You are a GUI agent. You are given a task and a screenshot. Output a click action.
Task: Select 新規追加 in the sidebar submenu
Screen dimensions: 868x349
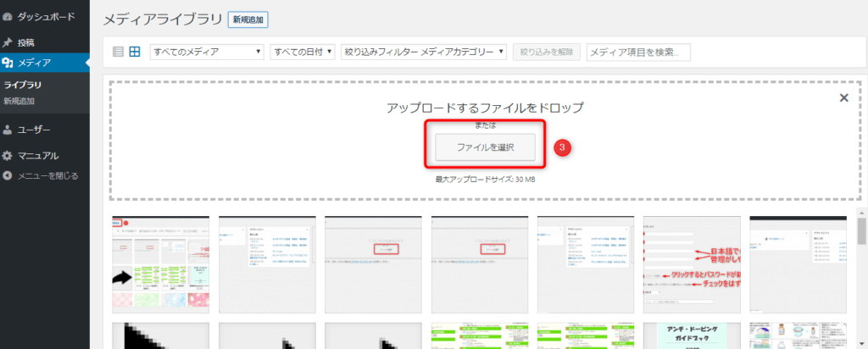(x=19, y=101)
